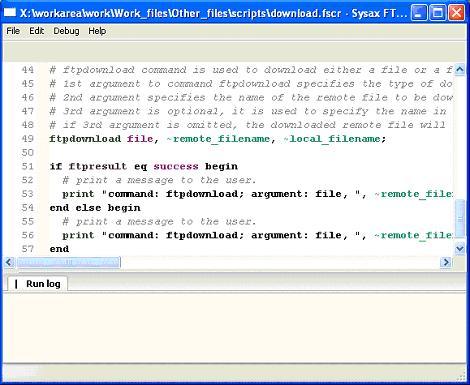This screenshot has height=385, width=470.
Task: Click the horizontal scrollbar left arrow
Action: (9, 262)
